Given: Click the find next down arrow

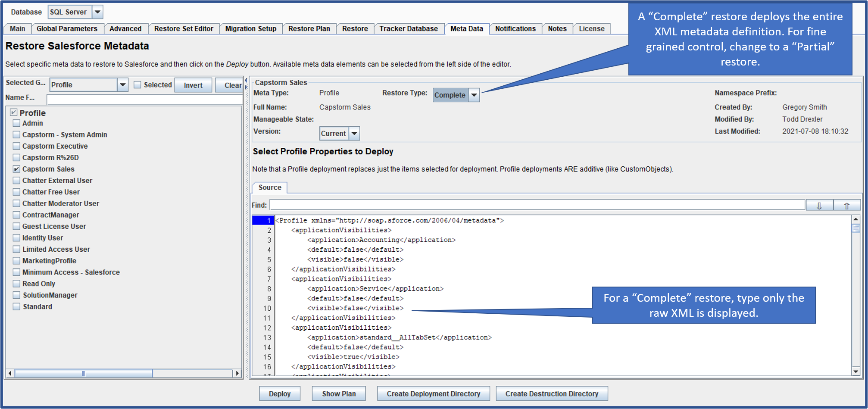Looking at the screenshot, I should [x=819, y=206].
